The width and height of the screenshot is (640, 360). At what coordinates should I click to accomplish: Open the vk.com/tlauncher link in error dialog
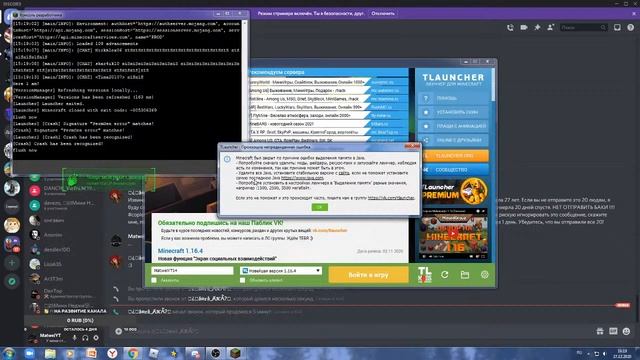click(x=391, y=198)
